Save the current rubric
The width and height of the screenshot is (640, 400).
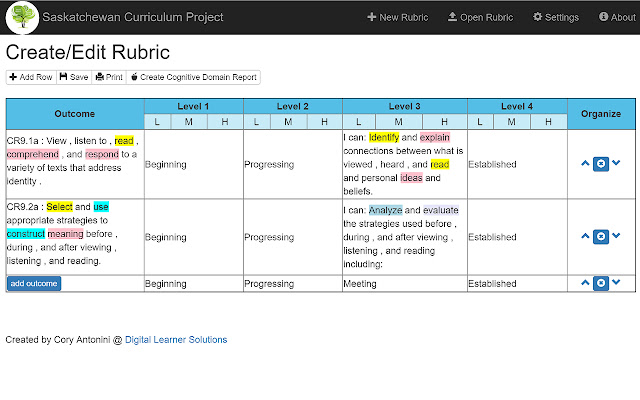coord(74,77)
